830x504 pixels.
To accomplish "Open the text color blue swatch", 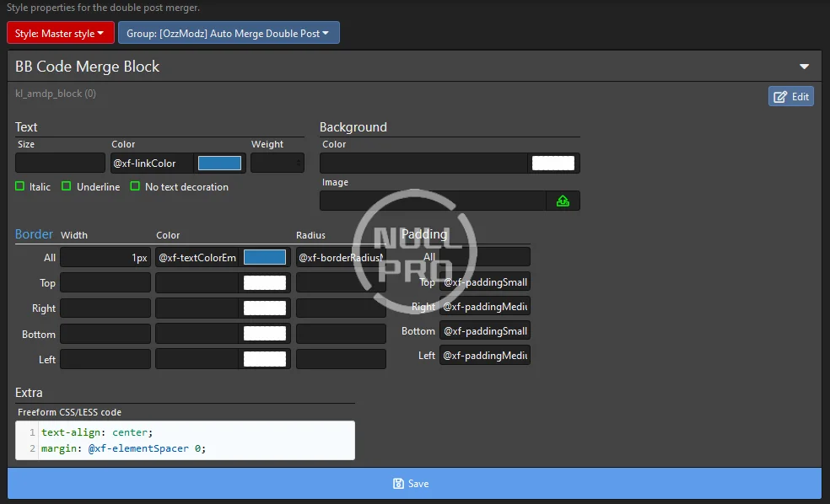I will tap(219, 164).
